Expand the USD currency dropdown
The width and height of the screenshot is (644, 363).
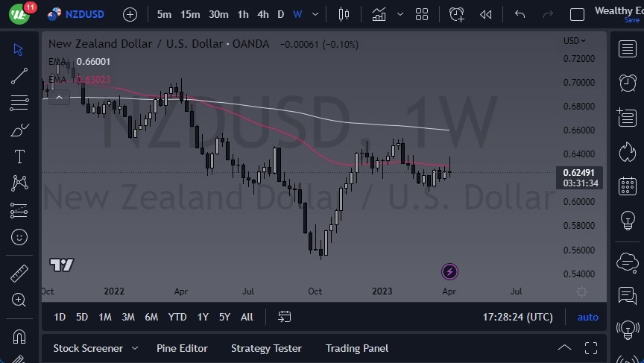(574, 41)
